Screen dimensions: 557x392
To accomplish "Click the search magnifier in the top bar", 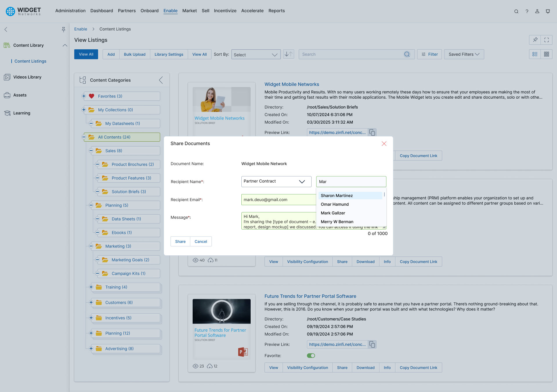I will click(x=516, y=11).
